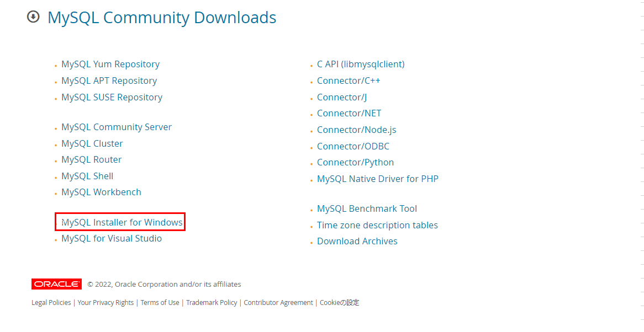Open the MySQL Cluster link

tap(92, 143)
